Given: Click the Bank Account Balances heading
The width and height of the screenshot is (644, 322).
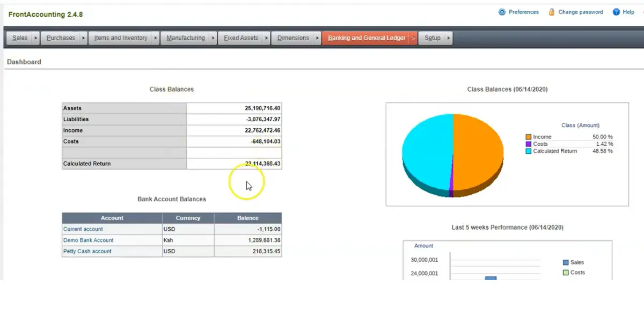Looking at the screenshot, I should coord(172,199).
